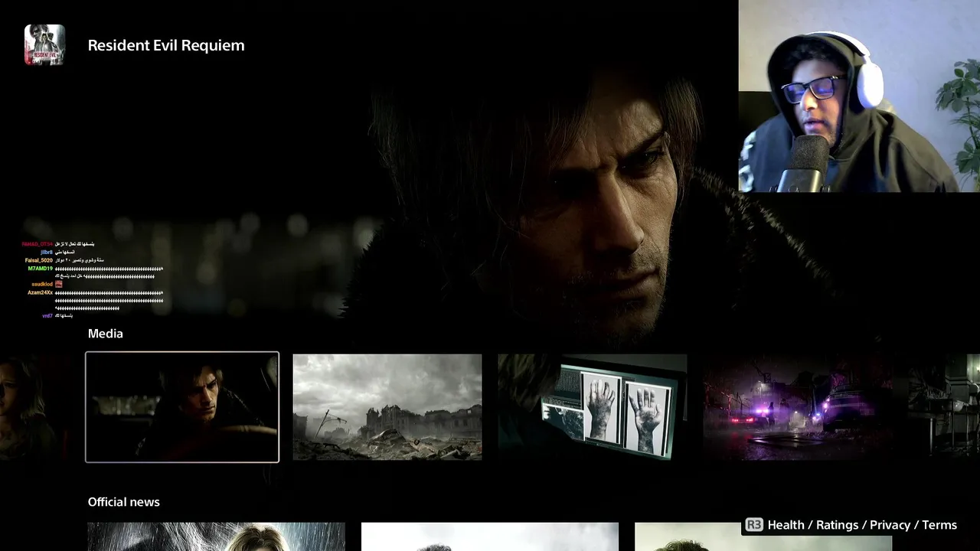Click the 'Media' section heading
The image size is (980, 551).
(106, 334)
